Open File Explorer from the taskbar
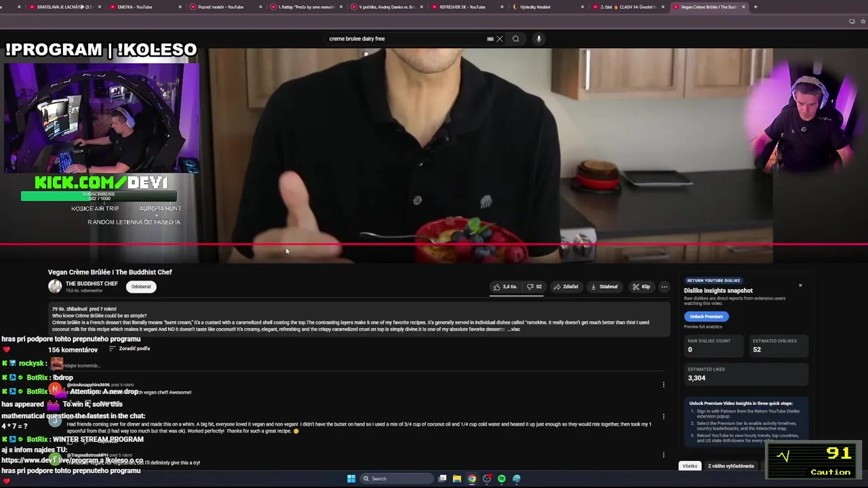Image resolution: width=868 pixels, height=488 pixels. pyautogui.click(x=457, y=479)
